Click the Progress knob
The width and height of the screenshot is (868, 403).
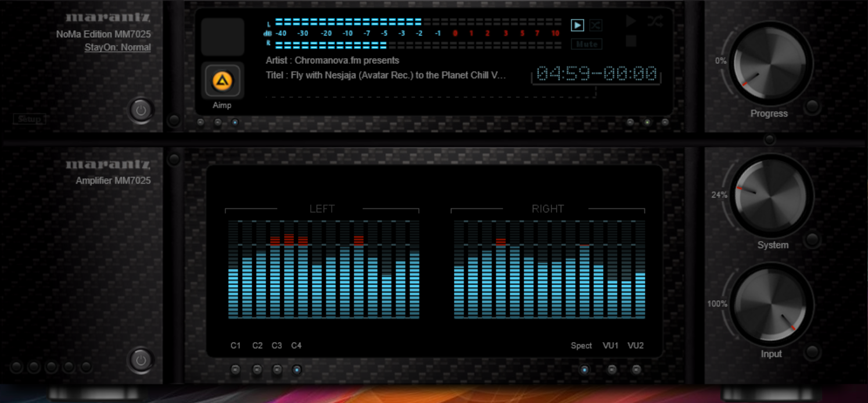(x=770, y=62)
